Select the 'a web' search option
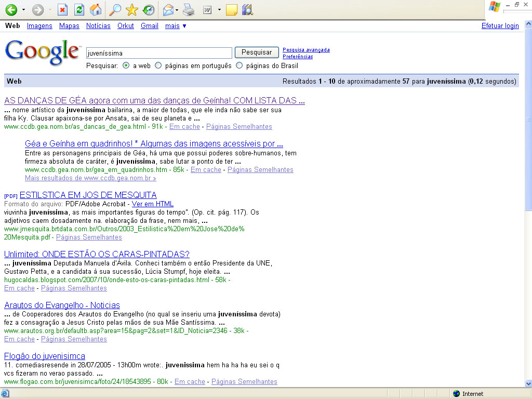Viewport: 532px width, 399px height. (x=126, y=66)
